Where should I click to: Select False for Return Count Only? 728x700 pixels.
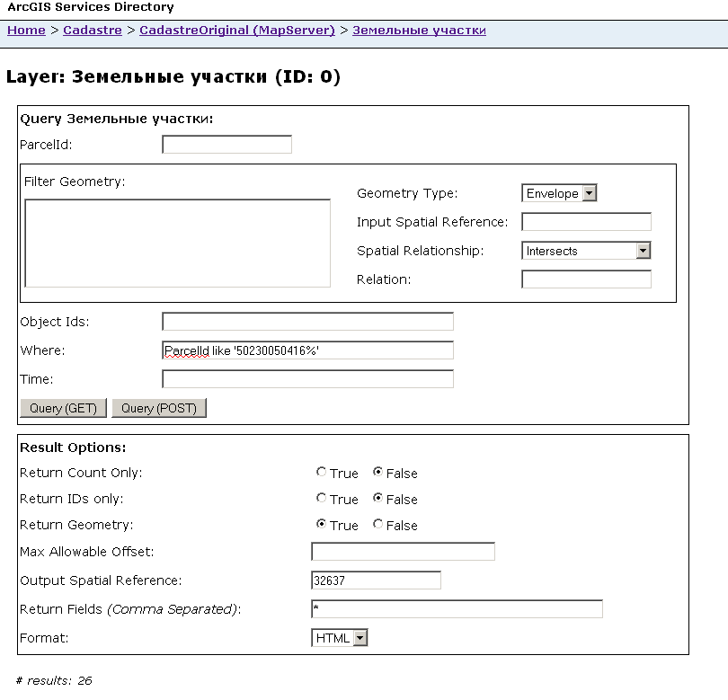click(377, 473)
